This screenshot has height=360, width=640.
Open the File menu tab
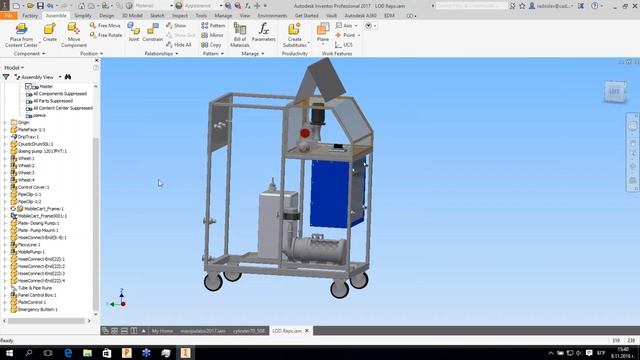click(9, 16)
